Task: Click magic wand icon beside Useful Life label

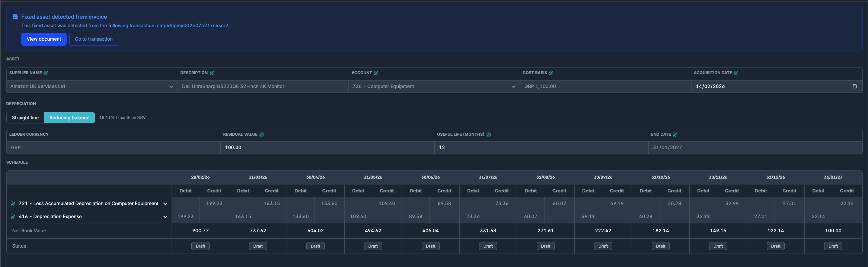Action: (488, 135)
